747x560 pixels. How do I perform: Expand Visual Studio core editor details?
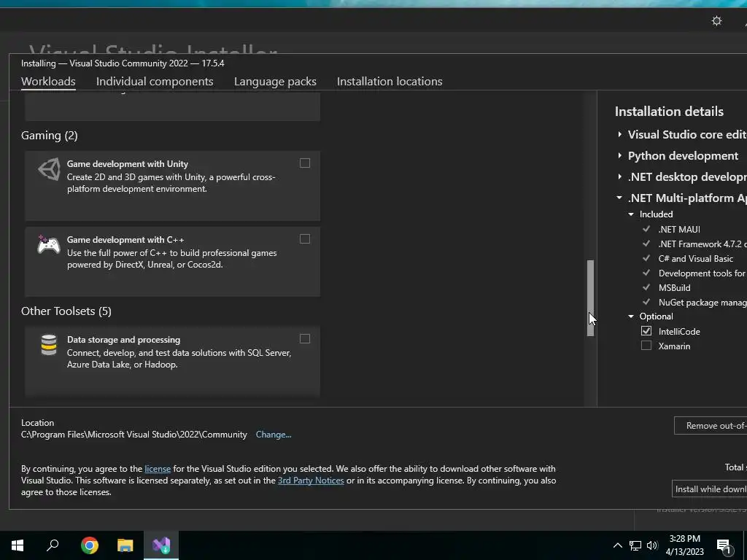click(619, 135)
